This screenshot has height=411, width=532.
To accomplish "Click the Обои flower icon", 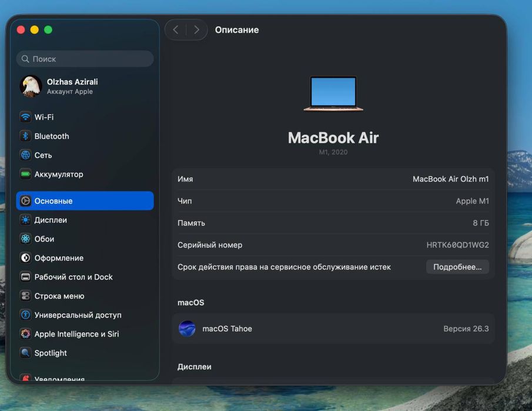I will tap(25, 239).
